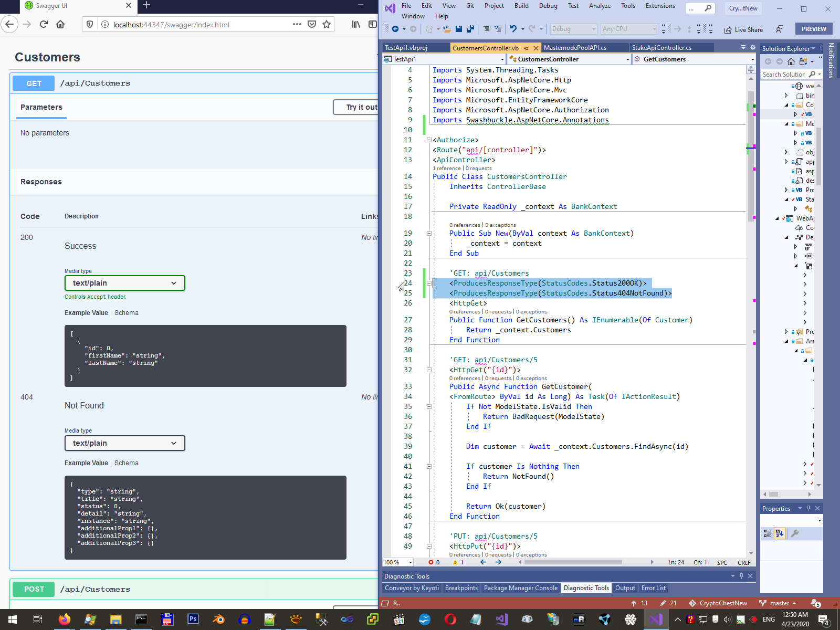
Task: Click the Save All toolbar icon
Action: [470, 29]
